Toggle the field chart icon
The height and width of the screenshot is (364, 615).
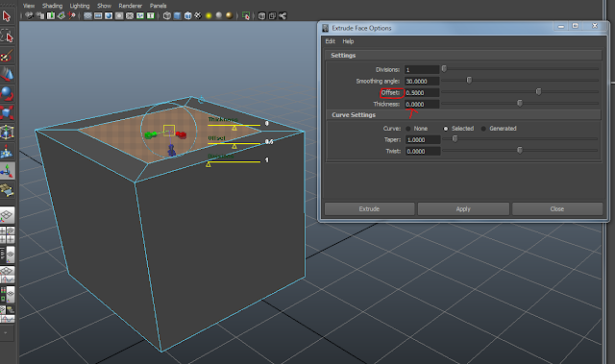tap(130, 15)
